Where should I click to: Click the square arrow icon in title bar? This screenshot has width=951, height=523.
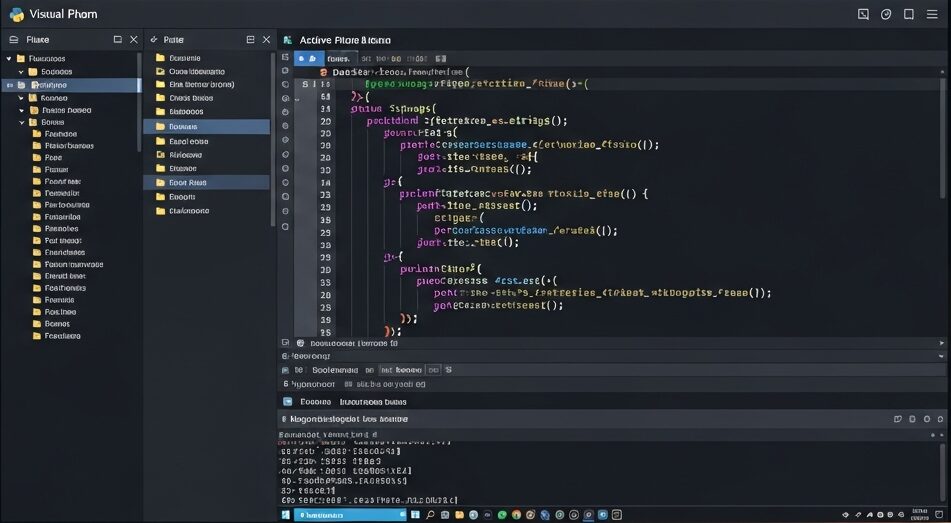(x=863, y=14)
